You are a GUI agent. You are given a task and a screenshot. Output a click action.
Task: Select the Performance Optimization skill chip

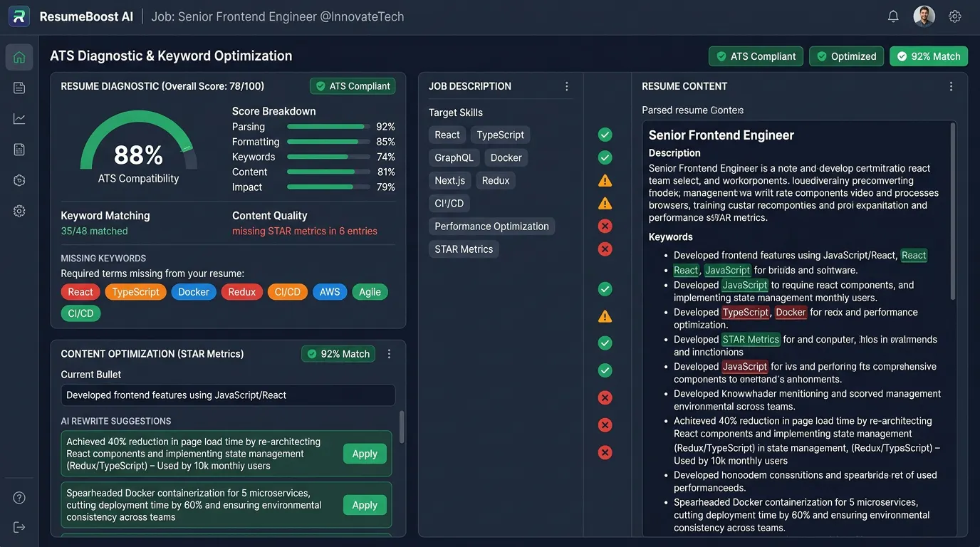click(492, 226)
